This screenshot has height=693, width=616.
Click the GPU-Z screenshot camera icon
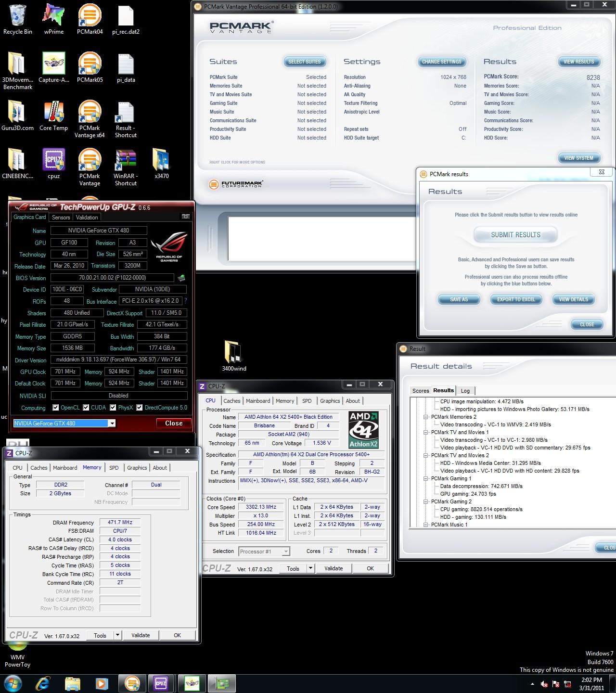(186, 217)
